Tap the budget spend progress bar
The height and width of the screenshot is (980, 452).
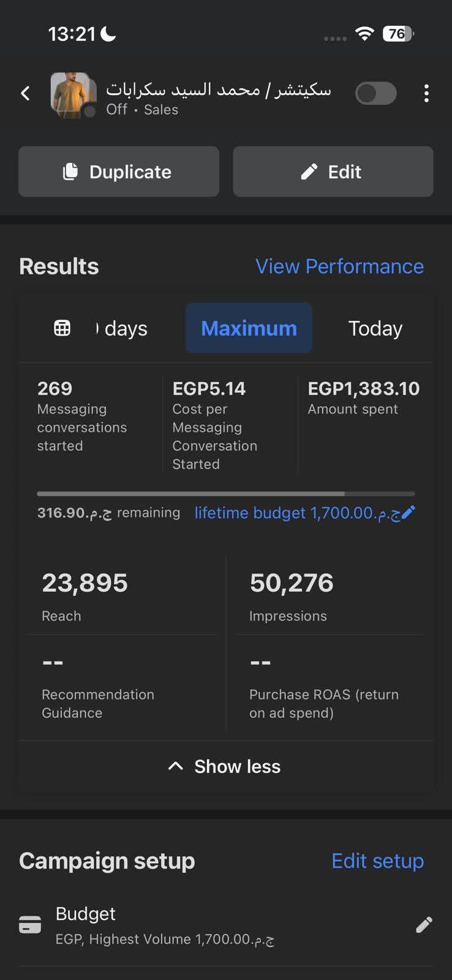tap(225, 494)
